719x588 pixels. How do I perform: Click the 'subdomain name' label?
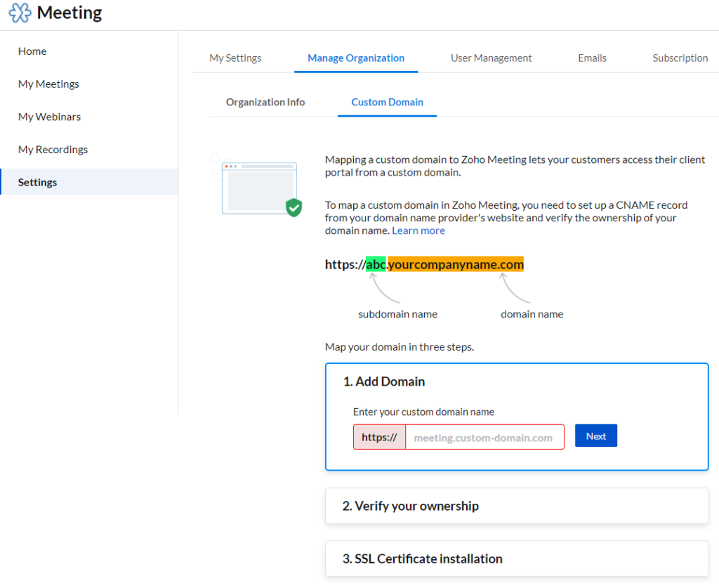[397, 314]
